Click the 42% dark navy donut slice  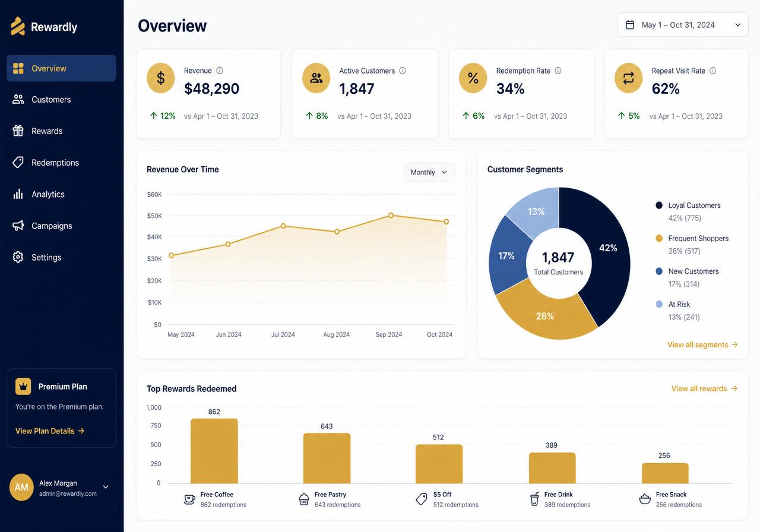[x=609, y=249]
